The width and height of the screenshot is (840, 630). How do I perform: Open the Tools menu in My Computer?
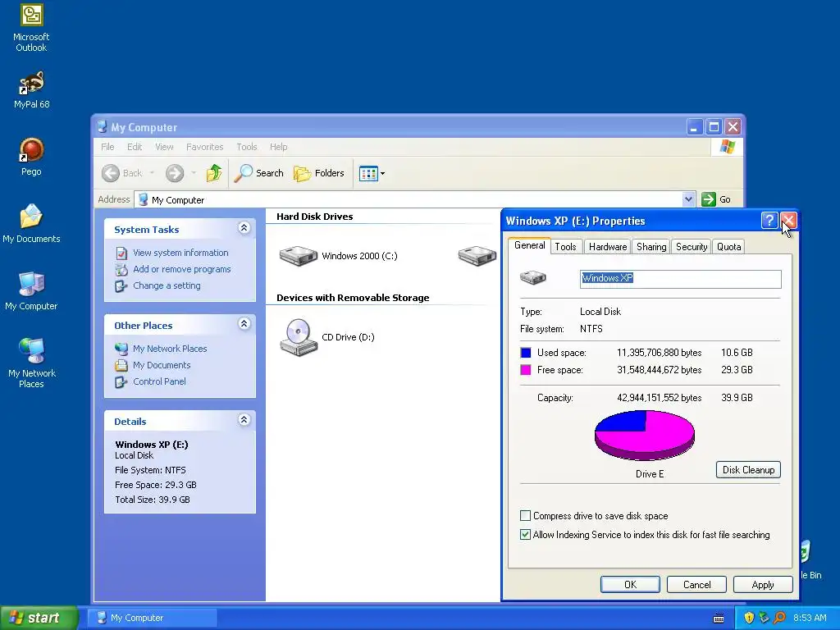coord(247,147)
